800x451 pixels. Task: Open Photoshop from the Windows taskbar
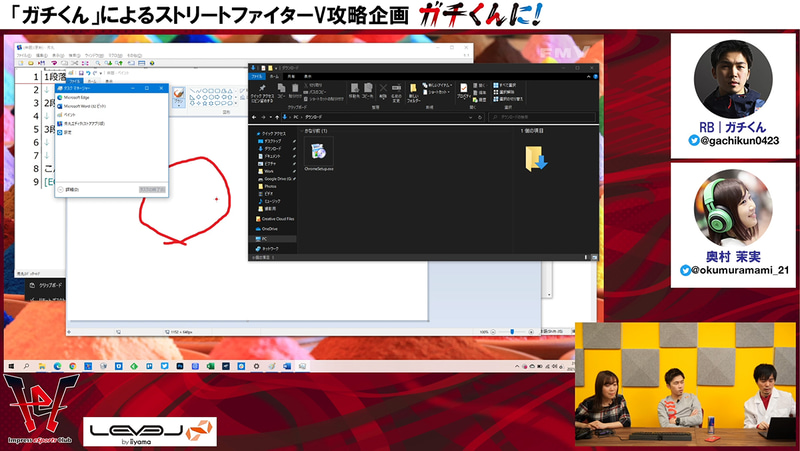click(x=180, y=366)
